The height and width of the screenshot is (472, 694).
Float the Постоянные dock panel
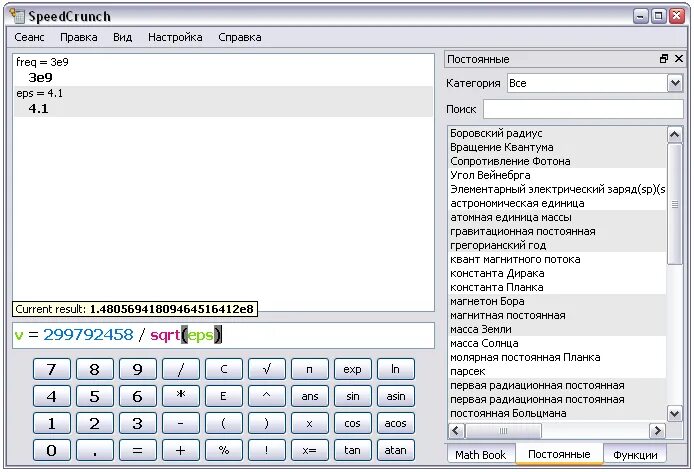pos(663,59)
